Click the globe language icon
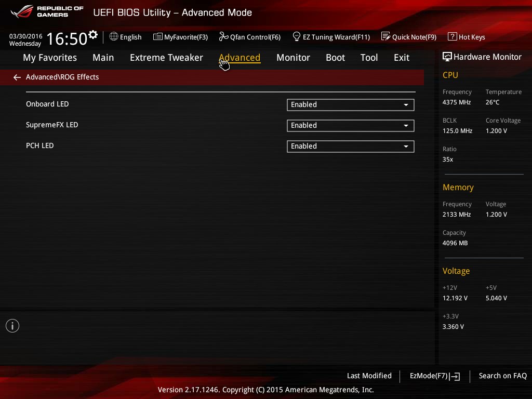Viewport: 532px width, 399px height. [114, 36]
